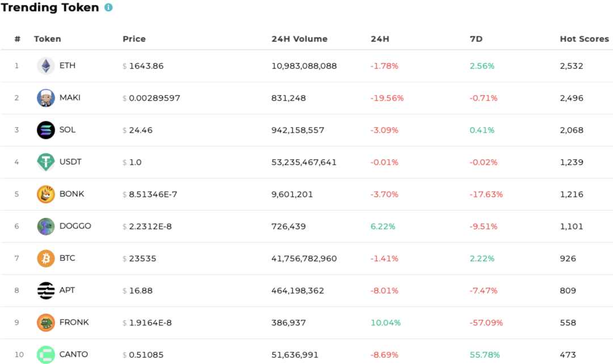The width and height of the screenshot is (613, 364).
Task: Click the BONK dog logo
Action: pyautogui.click(x=46, y=194)
